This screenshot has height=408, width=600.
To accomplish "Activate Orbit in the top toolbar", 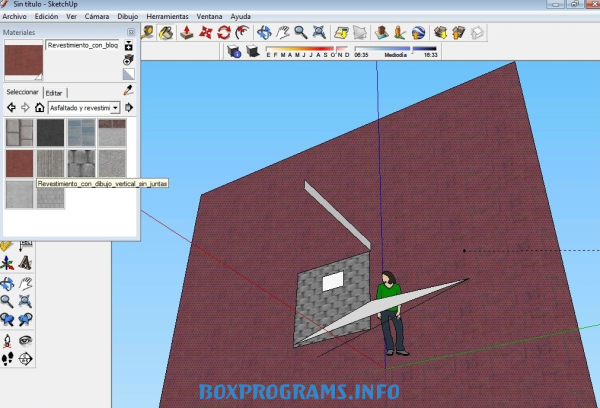I will click(x=264, y=33).
